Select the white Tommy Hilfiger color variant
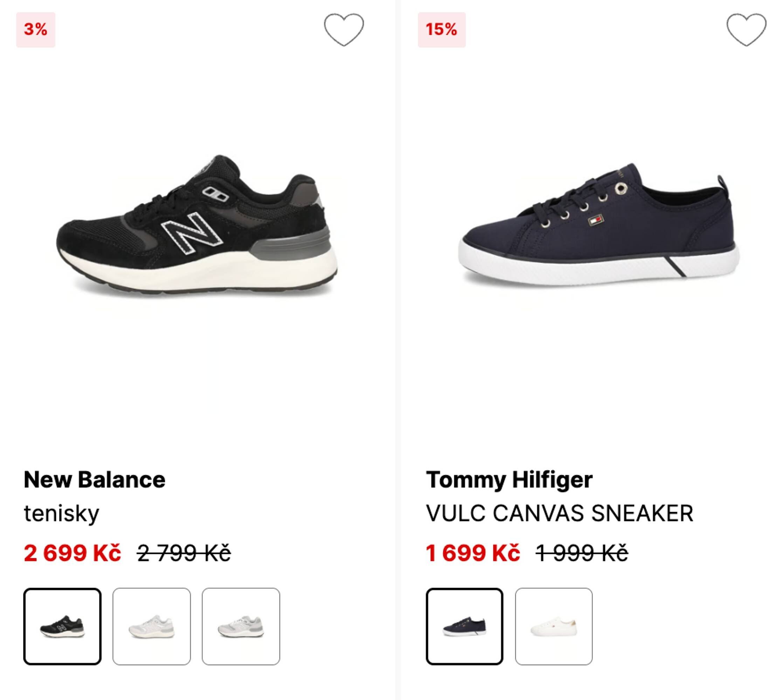The image size is (783, 700). (x=554, y=626)
